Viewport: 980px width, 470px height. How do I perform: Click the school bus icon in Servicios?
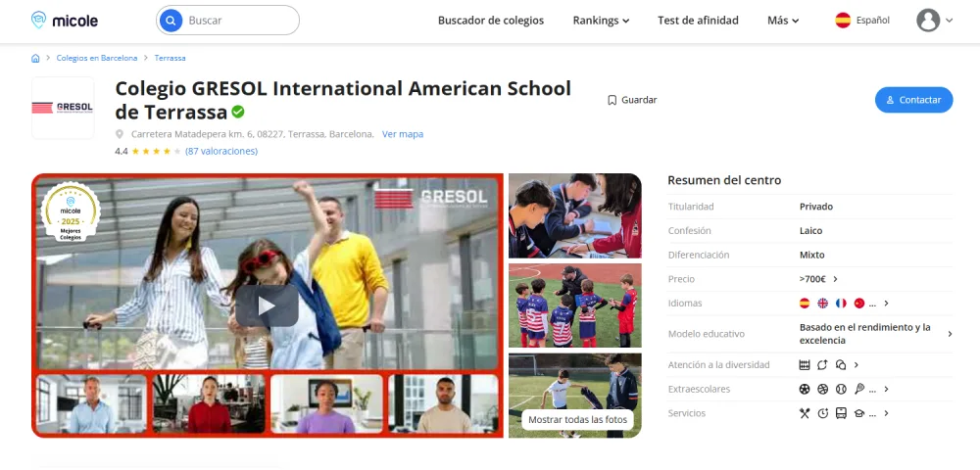pos(841,413)
